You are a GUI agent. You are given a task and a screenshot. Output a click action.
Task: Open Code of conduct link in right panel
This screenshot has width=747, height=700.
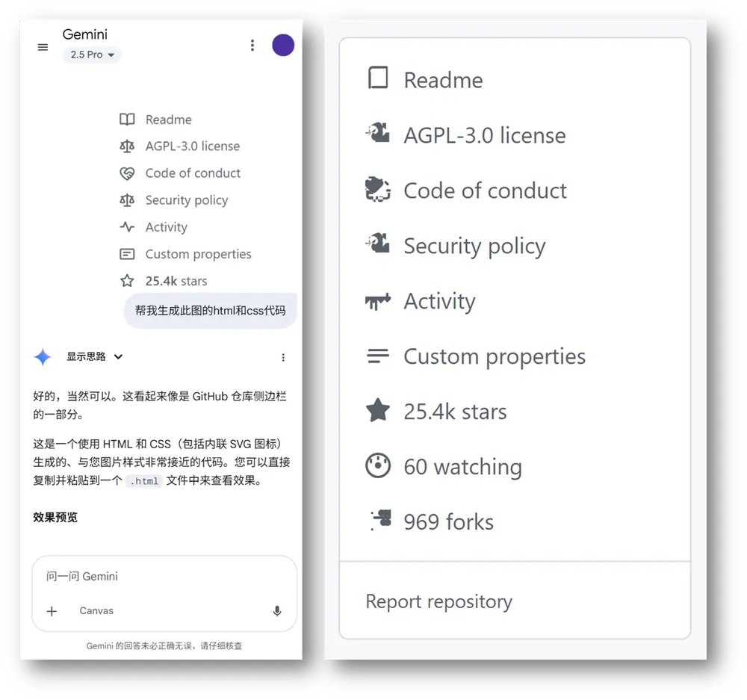click(485, 191)
